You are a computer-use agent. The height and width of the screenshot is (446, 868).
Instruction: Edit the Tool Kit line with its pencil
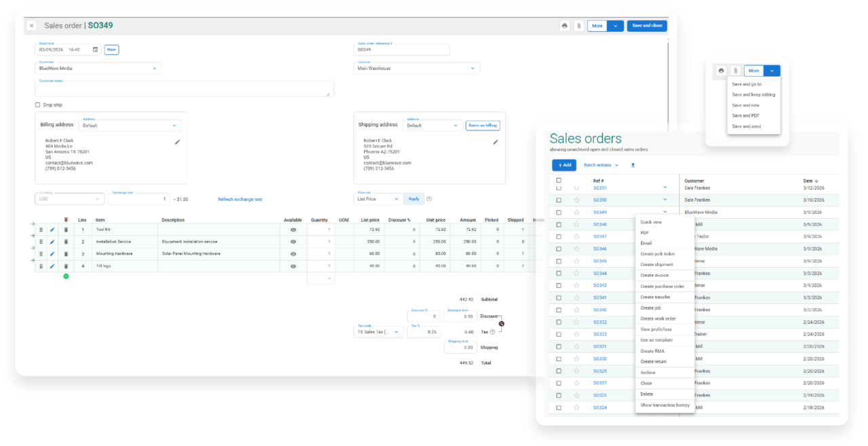click(x=53, y=229)
